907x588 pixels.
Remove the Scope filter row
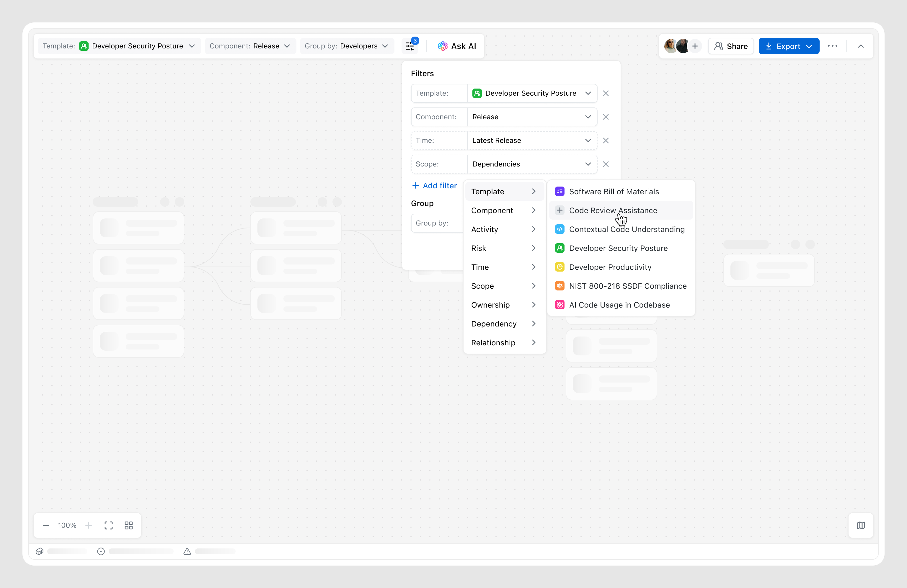[606, 164]
